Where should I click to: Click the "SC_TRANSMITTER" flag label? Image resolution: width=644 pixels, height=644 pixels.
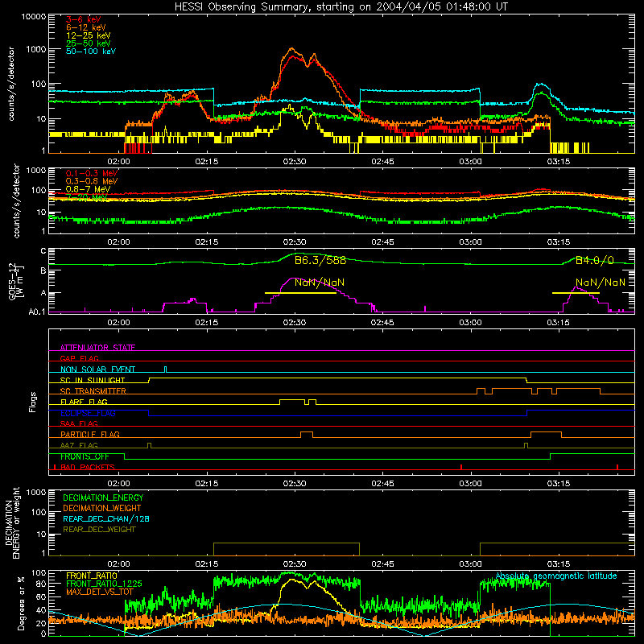pyautogui.click(x=93, y=391)
